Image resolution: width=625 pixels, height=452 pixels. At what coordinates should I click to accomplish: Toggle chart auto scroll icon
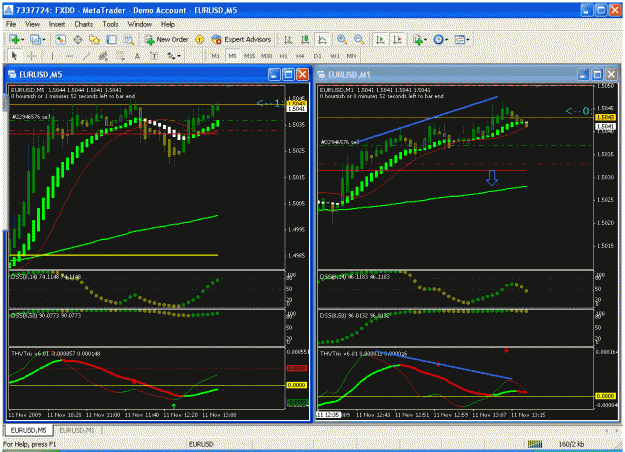[x=380, y=39]
